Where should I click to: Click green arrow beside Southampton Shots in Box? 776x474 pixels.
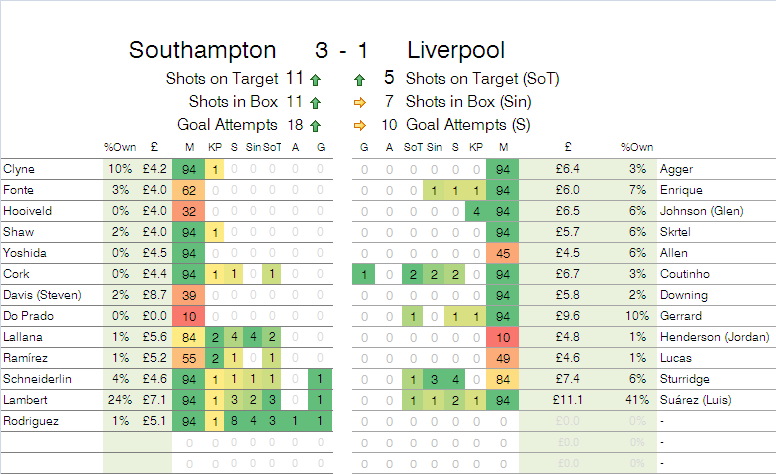tap(316, 102)
